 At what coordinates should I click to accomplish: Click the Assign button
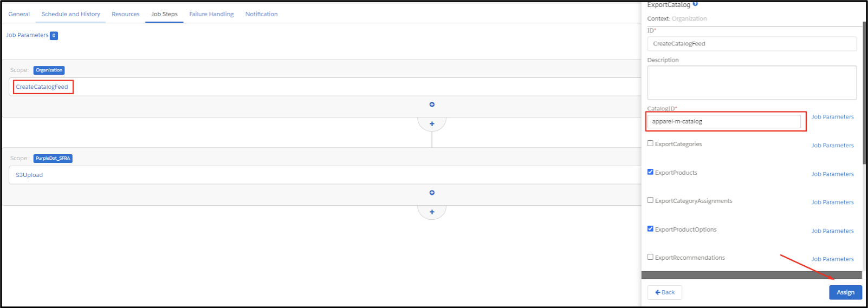point(845,292)
